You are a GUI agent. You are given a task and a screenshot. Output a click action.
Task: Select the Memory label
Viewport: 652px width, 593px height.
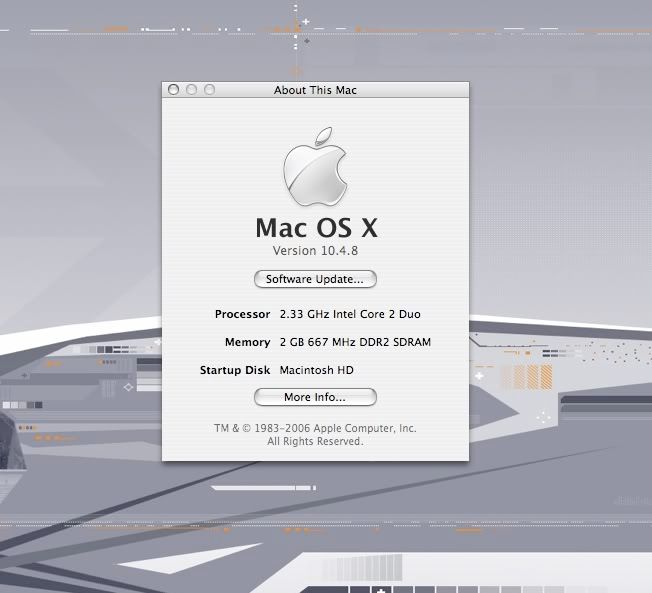click(247, 342)
